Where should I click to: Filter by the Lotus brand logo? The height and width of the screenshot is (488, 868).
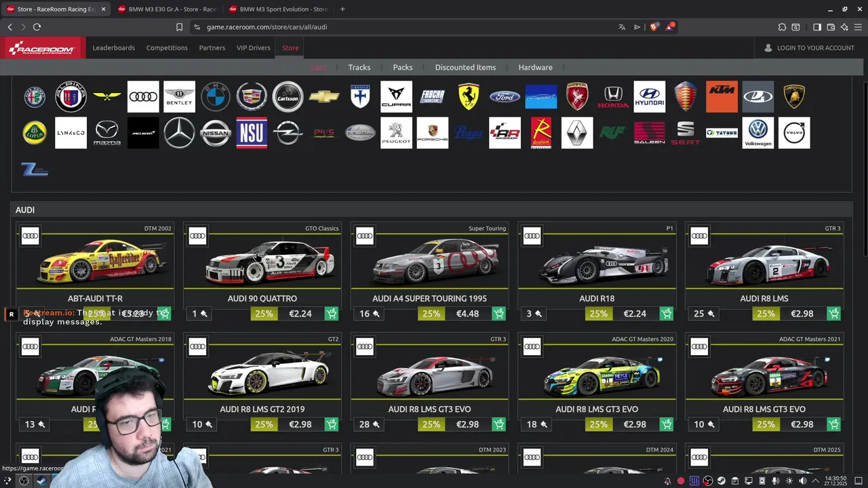35,133
